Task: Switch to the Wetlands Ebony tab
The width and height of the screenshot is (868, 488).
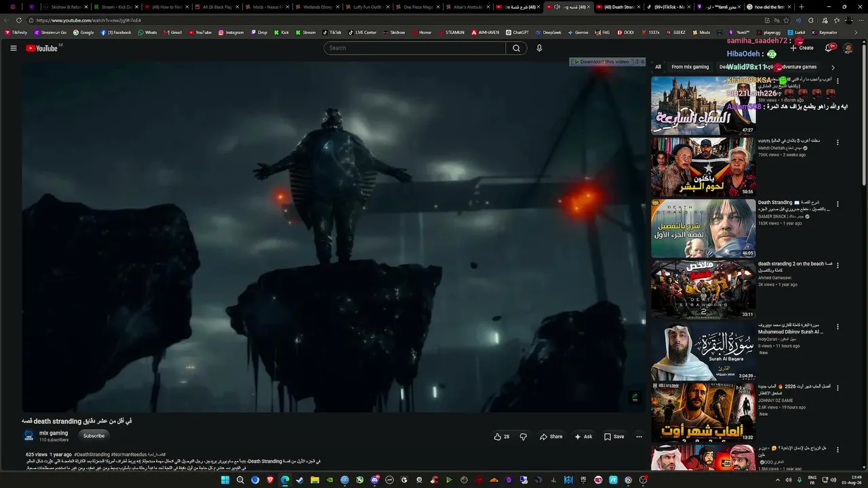Action: coord(317,7)
